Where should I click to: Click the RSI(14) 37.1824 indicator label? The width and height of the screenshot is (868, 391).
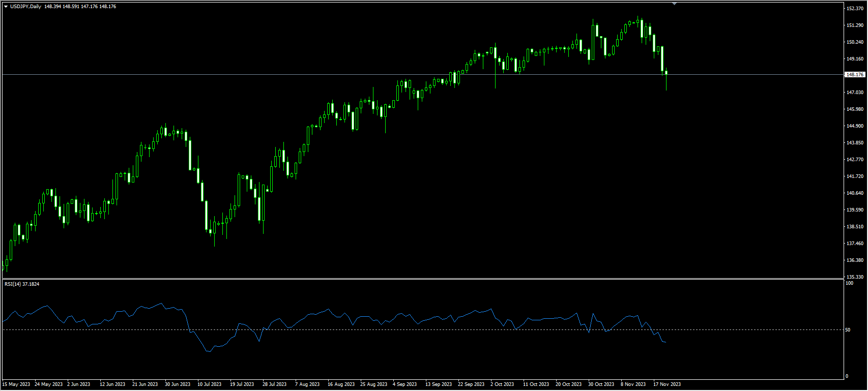click(x=22, y=284)
